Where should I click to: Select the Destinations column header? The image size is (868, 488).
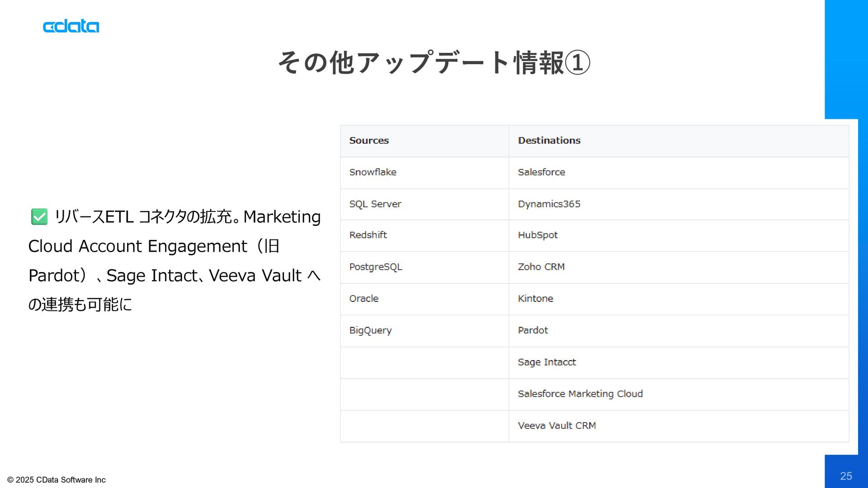pos(549,141)
